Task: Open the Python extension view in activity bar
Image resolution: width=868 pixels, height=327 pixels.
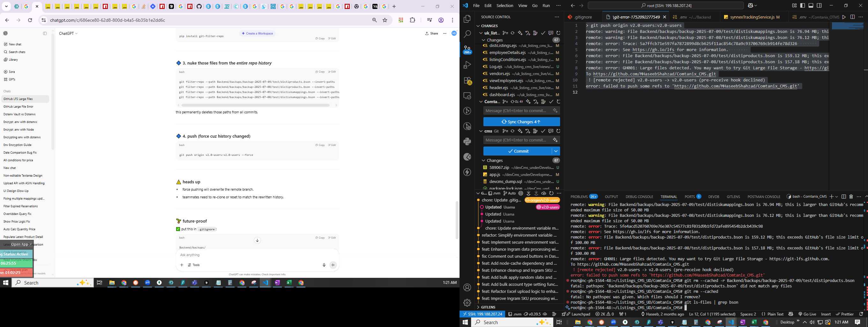Action: pyautogui.click(x=467, y=141)
